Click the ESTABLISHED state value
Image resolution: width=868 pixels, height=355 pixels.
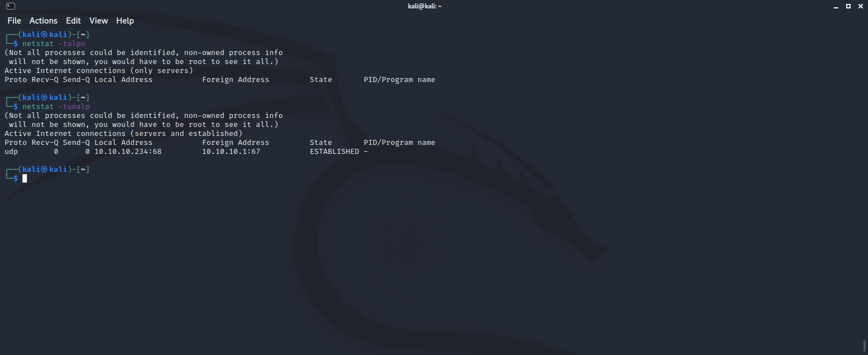tap(334, 152)
